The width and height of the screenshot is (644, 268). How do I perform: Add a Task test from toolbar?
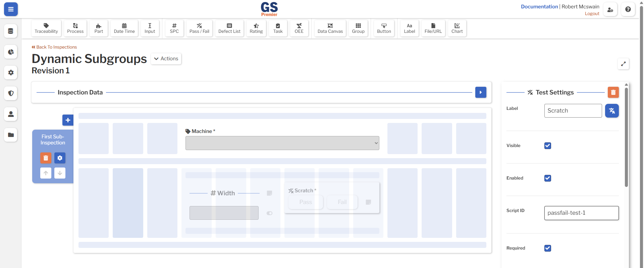pyautogui.click(x=278, y=28)
